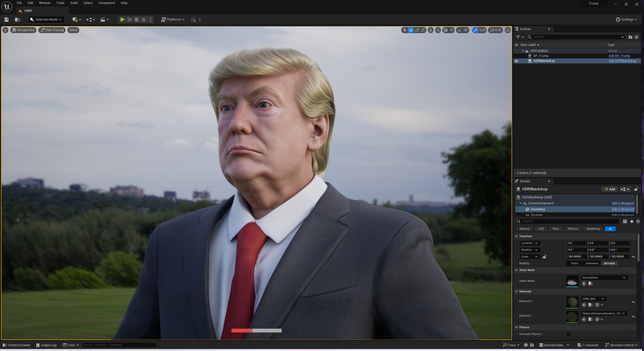Image resolution: width=644 pixels, height=351 pixels.
Task: Open the Component menu
Action: click(107, 3)
